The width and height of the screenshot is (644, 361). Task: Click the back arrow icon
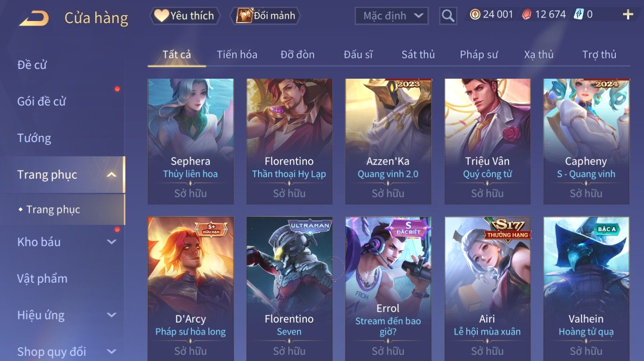[x=34, y=18]
